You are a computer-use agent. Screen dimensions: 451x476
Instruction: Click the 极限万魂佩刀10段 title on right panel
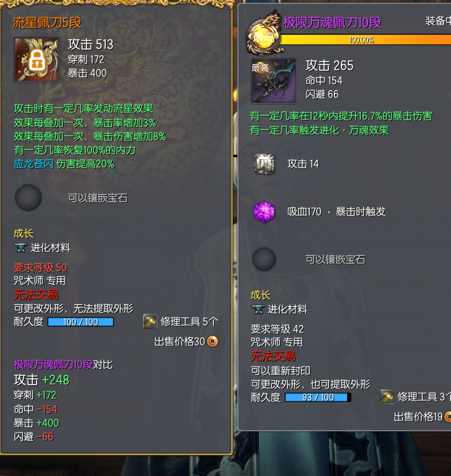(332, 23)
